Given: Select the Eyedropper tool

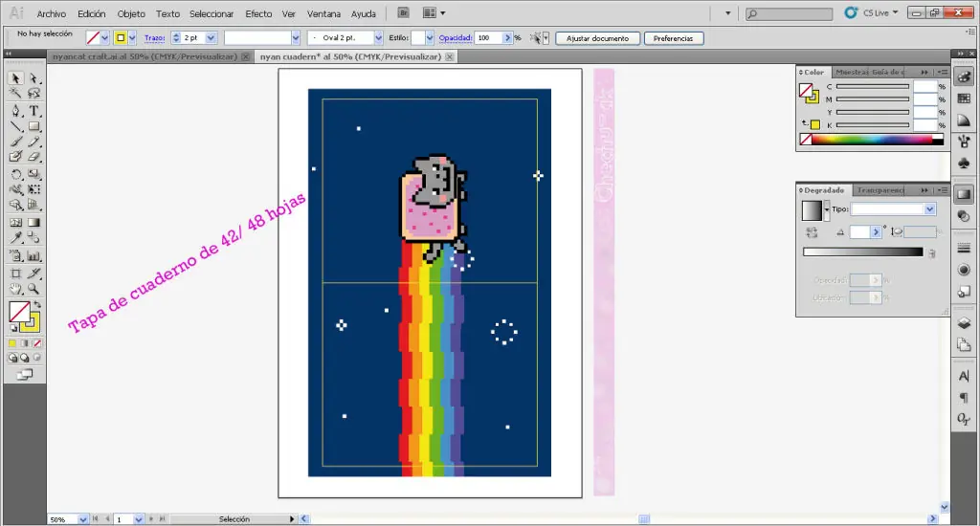Looking at the screenshot, I should 15,238.
